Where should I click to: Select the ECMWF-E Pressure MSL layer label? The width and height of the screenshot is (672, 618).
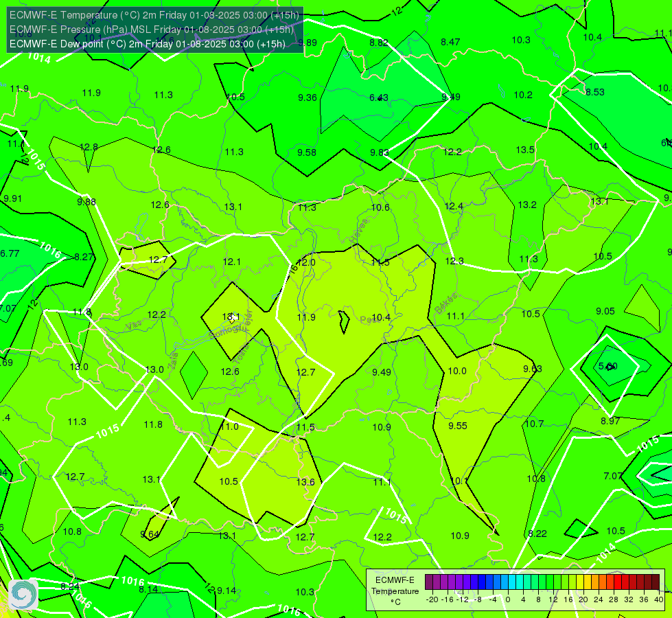(x=152, y=30)
